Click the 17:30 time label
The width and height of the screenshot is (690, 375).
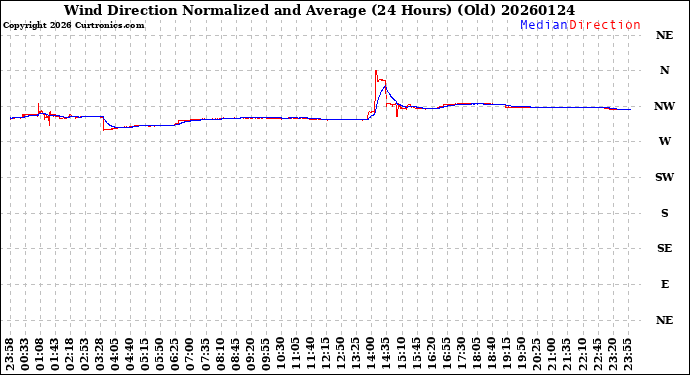click(x=462, y=355)
